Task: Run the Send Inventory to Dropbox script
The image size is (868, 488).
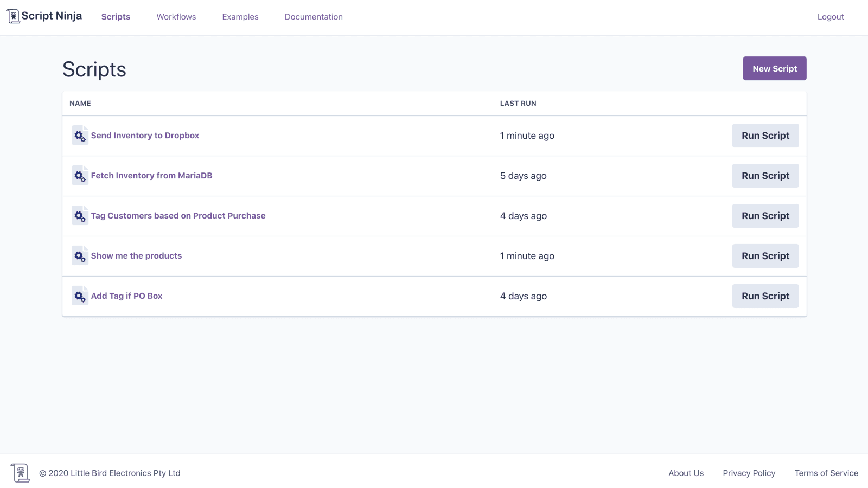Action: tap(765, 136)
